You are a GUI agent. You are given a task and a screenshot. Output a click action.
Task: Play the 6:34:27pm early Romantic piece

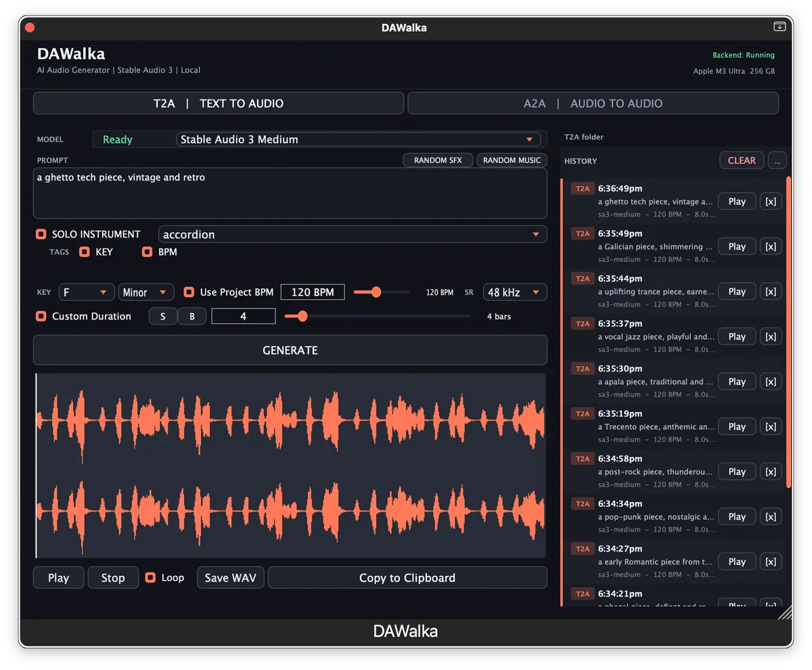point(737,562)
